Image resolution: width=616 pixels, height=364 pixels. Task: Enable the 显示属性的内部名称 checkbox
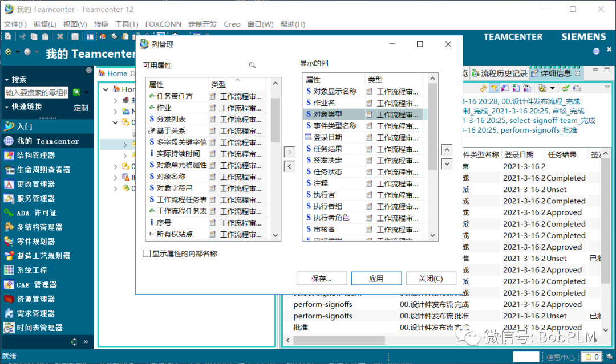pos(147,254)
